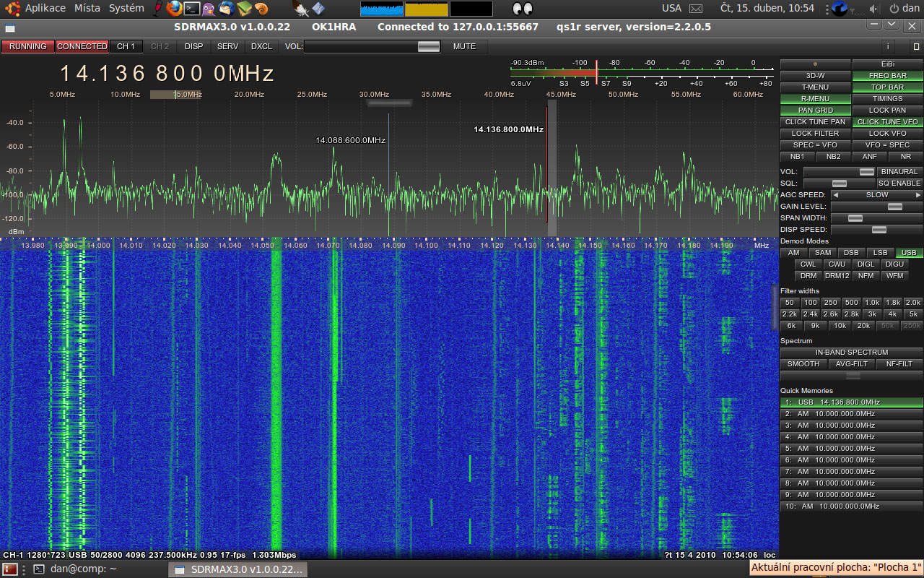The width and height of the screenshot is (924, 578).
Task: Open Firefox from the top panel
Action: [174, 9]
